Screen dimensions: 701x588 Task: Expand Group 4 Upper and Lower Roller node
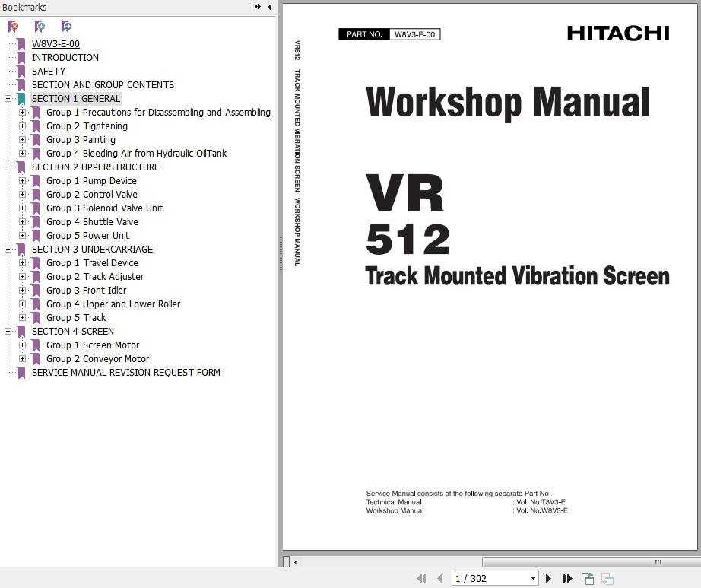22,304
